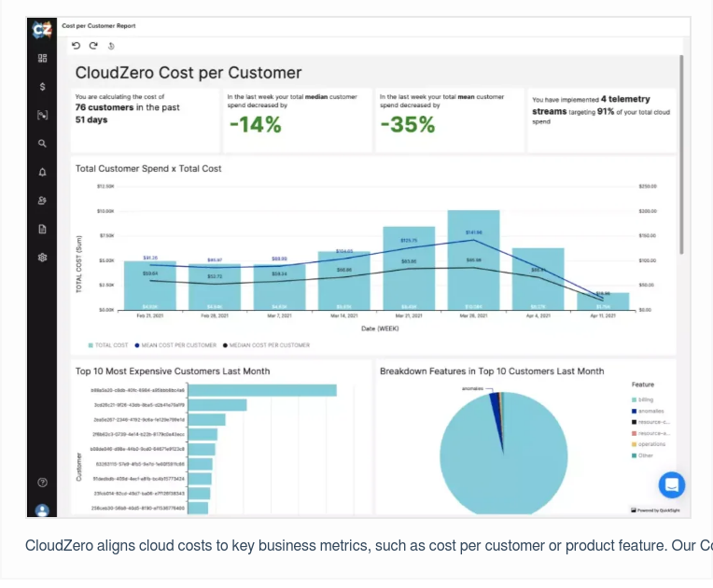The height and width of the screenshot is (588, 713).
Task: Toggle the MEDIAN COST PER CUSTOMER legend entry
Action: [x=265, y=345]
